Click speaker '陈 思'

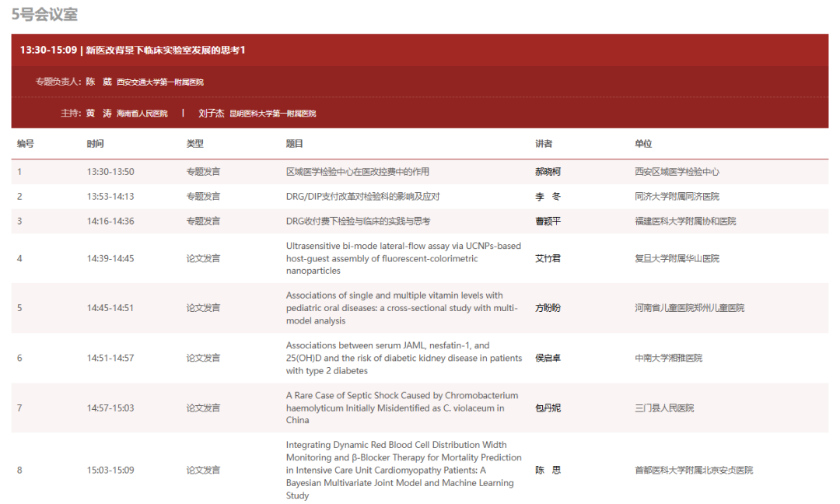point(548,471)
